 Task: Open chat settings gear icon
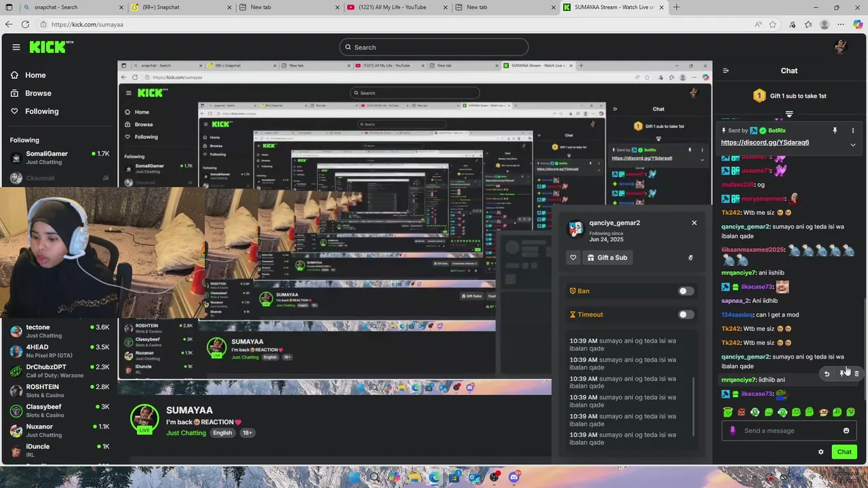[821, 452]
